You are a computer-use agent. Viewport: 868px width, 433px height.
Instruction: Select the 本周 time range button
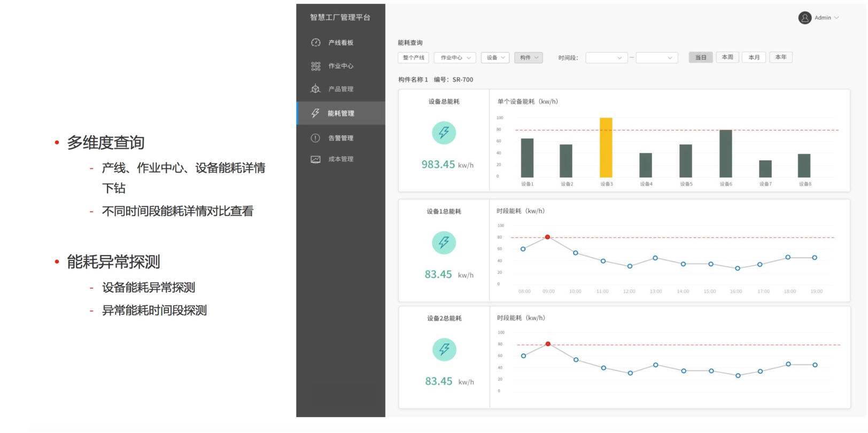pos(727,57)
